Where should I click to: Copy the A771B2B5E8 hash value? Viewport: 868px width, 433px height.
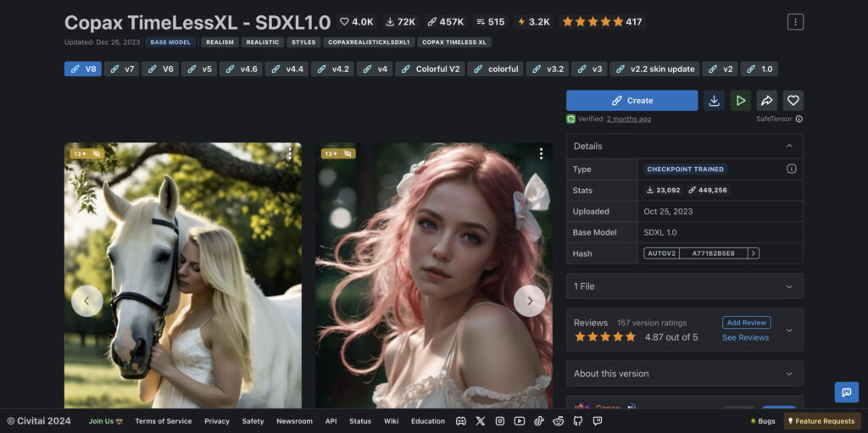coord(713,253)
